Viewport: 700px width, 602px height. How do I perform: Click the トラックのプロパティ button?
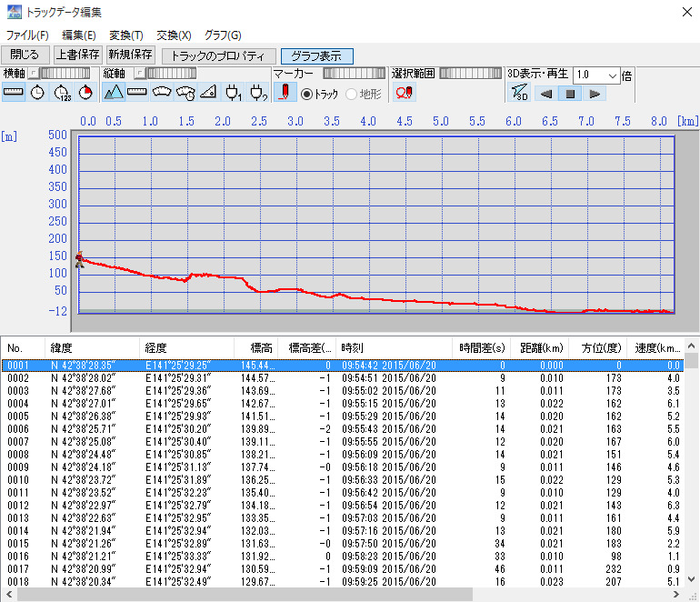point(217,55)
